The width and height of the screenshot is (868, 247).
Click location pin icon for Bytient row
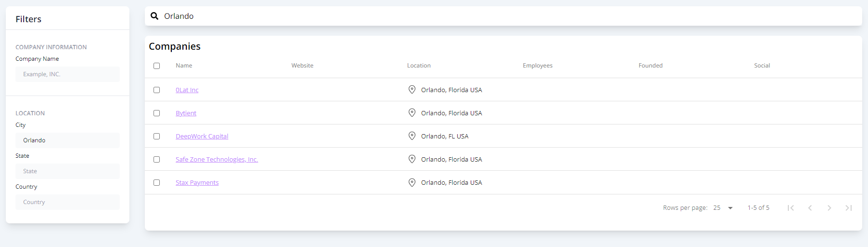[x=412, y=113]
